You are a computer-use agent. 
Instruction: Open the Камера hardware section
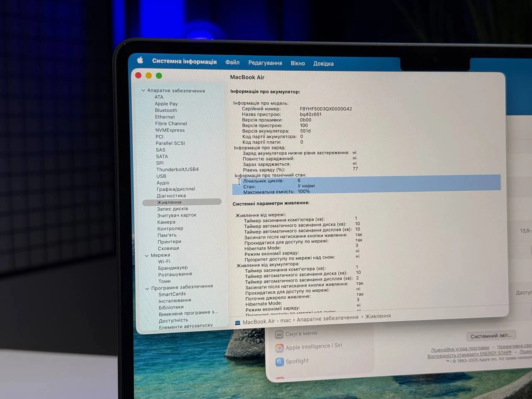pyautogui.click(x=166, y=222)
